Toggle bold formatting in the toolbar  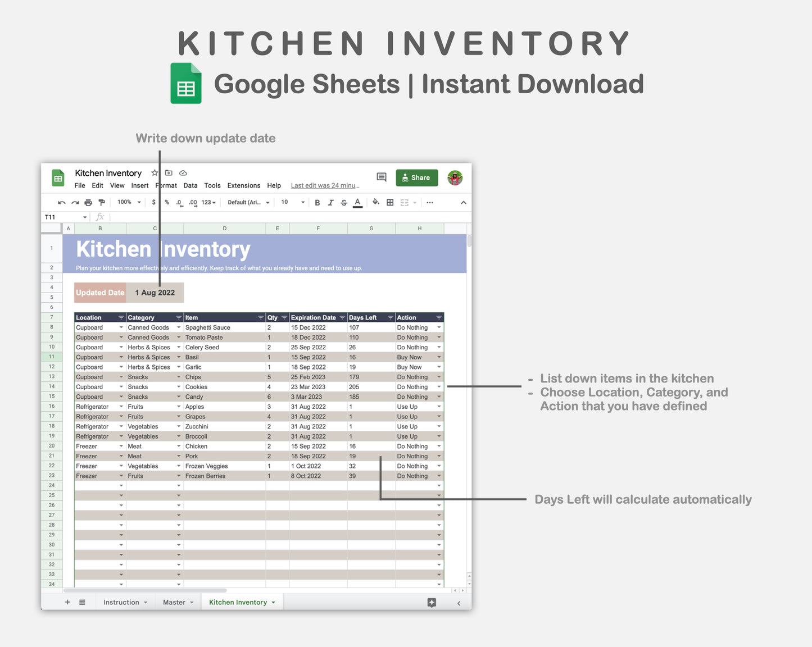pos(317,202)
